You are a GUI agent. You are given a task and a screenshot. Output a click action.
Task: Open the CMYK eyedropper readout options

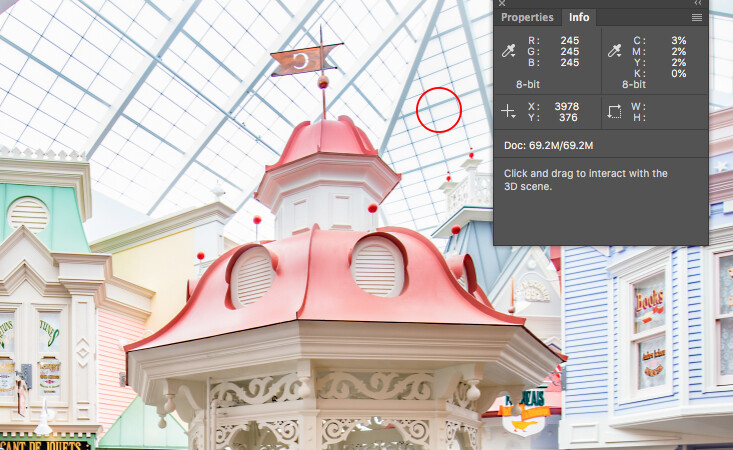(x=615, y=50)
